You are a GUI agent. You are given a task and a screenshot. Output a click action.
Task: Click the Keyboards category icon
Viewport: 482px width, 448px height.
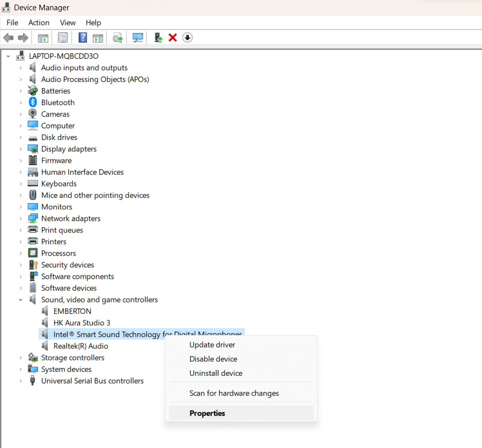33,183
